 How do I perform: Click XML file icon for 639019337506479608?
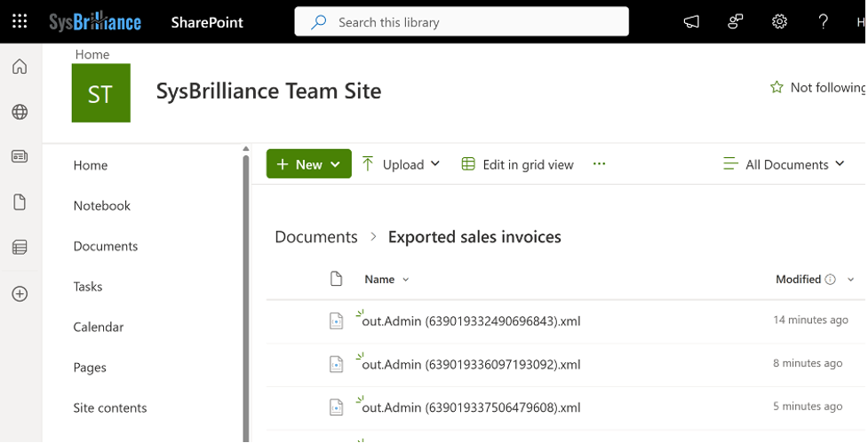click(336, 407)
